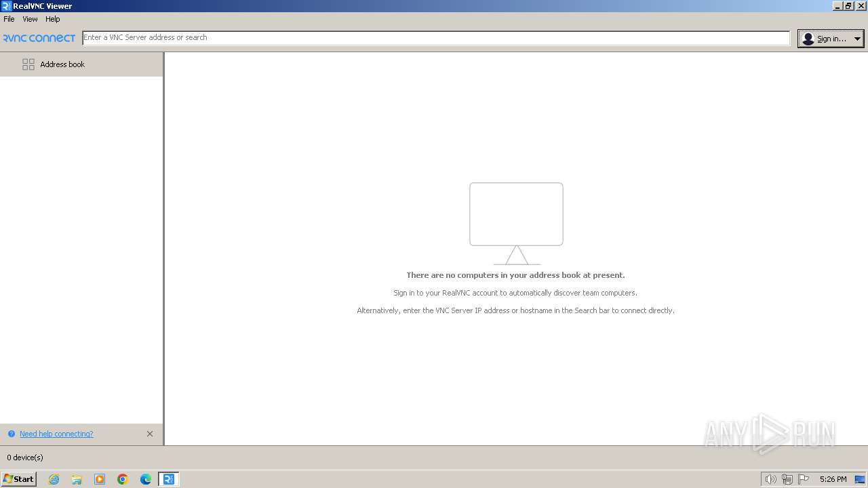Screen dimensions: 868x488
Task: Open the volume speaker tray icon
Action: 770,479
